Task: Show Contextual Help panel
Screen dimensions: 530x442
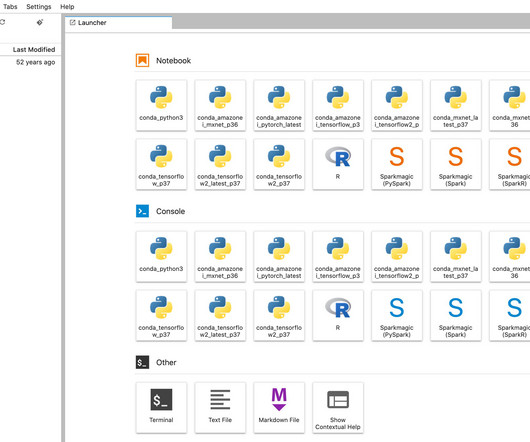Action: 338,408
